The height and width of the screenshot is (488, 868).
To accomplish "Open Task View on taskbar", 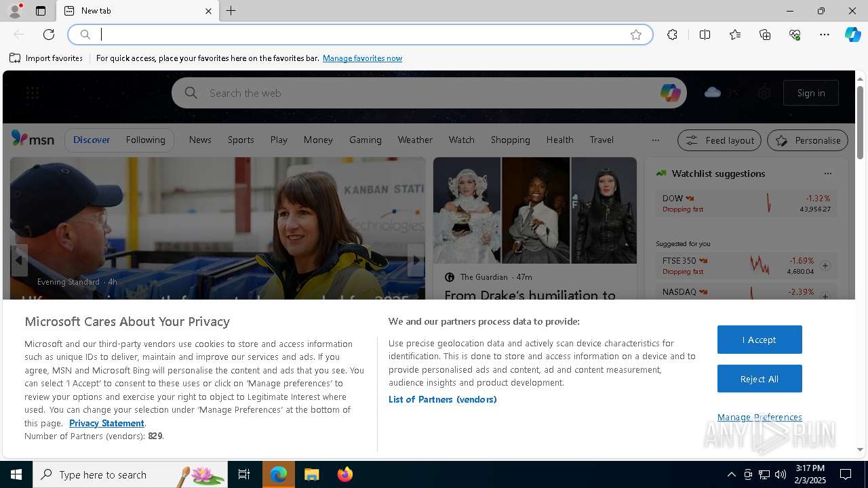I will coord(244,474).
